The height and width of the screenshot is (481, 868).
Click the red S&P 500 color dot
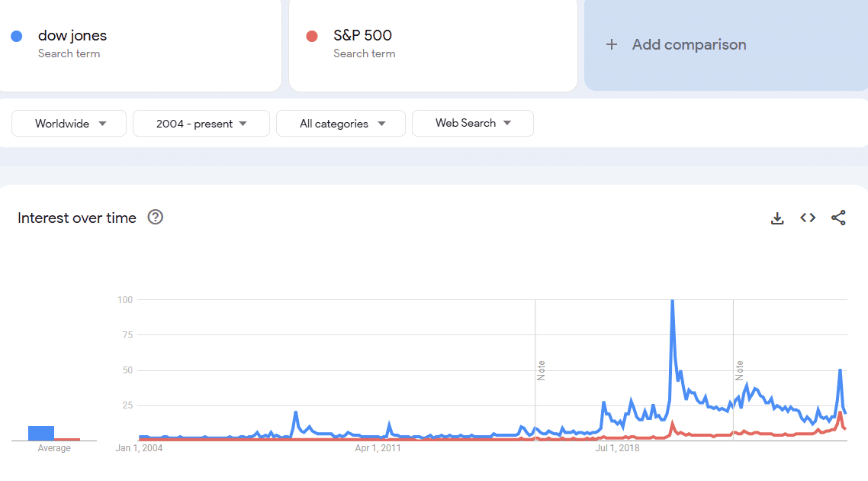pyautogui.click(x=312, y=36)
